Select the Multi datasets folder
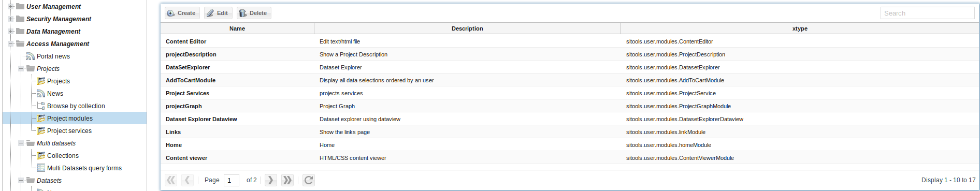The height and width of the screenshot is (191, 980). pos(56,143)
